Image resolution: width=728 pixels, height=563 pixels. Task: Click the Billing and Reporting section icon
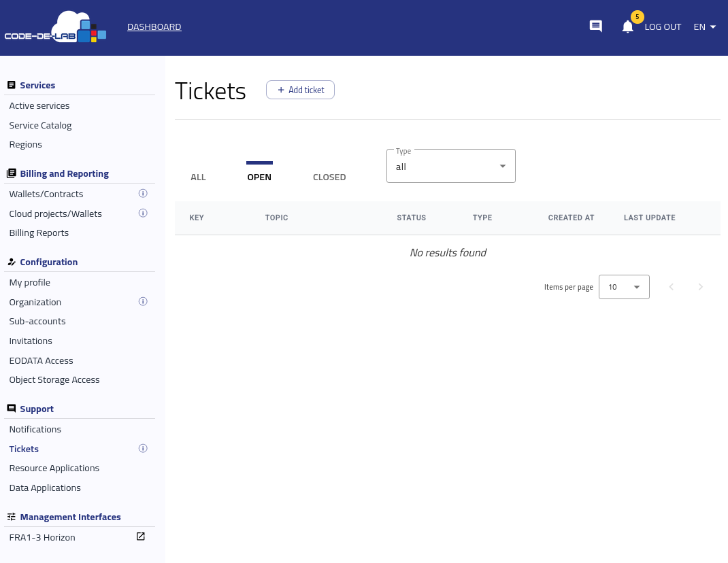pyautogui.click(x=12, y=173)
